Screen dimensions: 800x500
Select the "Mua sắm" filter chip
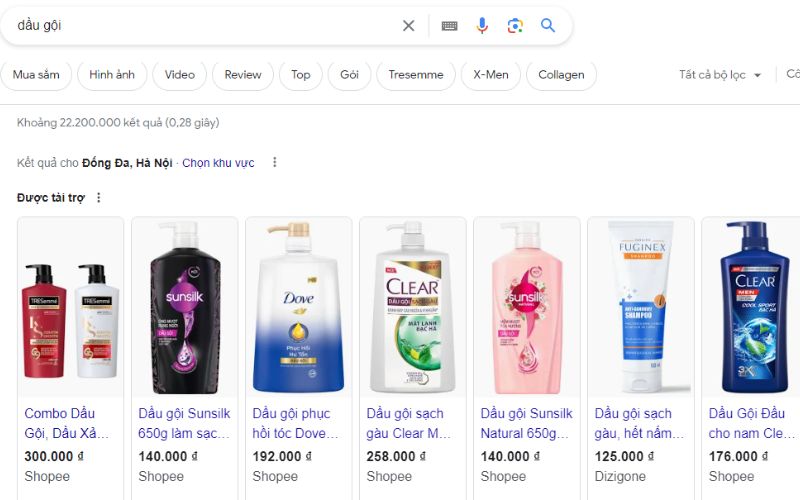[36, 75]
